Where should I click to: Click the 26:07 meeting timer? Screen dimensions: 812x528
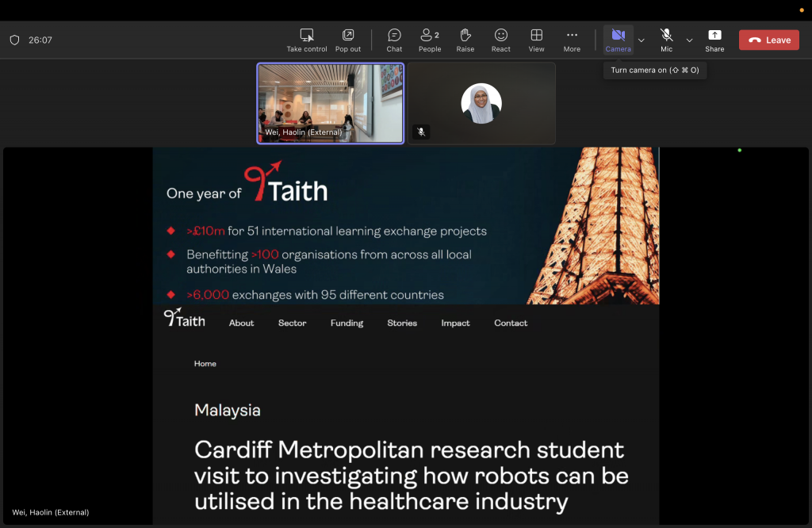click(40, 40)
